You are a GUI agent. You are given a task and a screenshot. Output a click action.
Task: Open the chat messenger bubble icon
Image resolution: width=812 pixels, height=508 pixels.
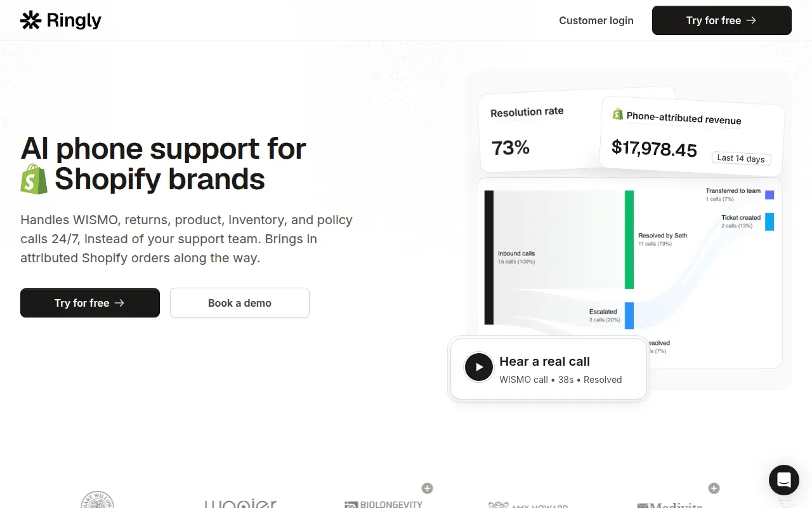click(784, 480)
